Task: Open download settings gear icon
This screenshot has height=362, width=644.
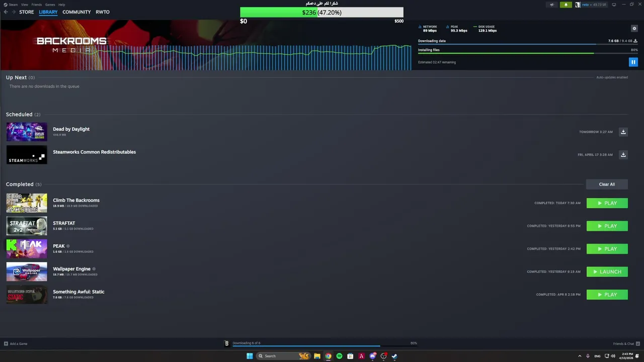Action: point(634,29)
